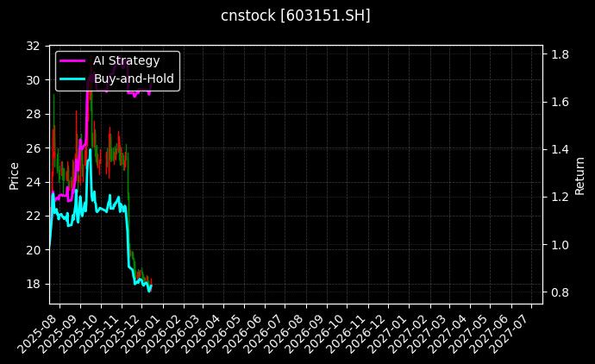This screenshot has width=595, height=364.
Task: Click the Return axis label on right
Action: [x=580, y=174]
